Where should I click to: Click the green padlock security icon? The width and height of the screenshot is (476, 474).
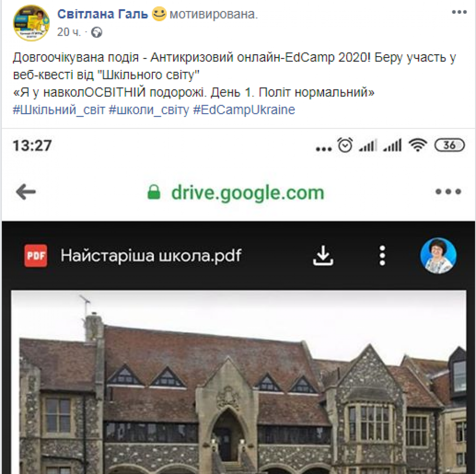(153, 192)
